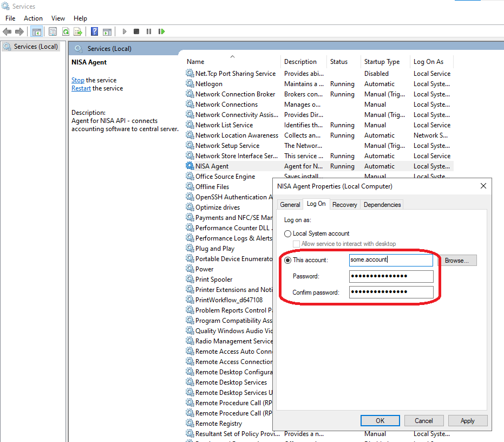Select the This account radio button

coord(288,260)
